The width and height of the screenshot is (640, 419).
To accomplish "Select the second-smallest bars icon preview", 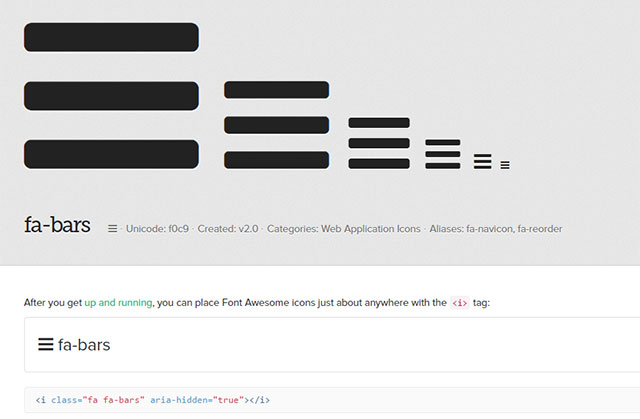I will click(482, 162).
